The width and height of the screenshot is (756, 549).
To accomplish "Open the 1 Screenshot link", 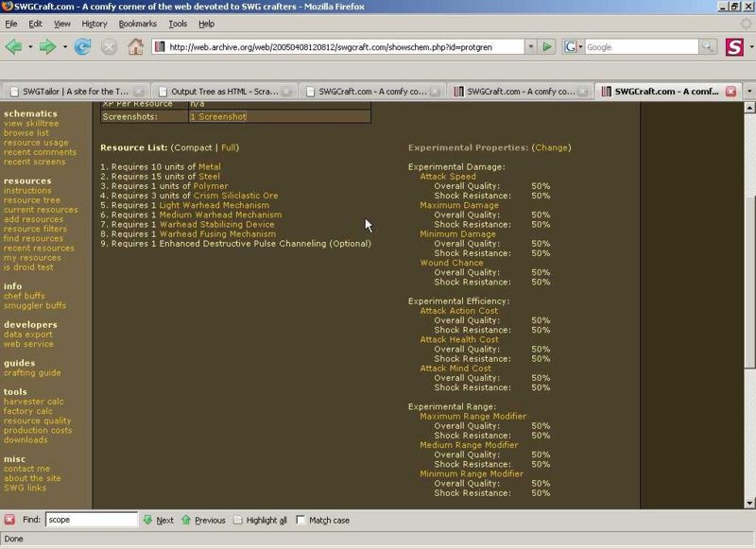I will tap(218, 116).
